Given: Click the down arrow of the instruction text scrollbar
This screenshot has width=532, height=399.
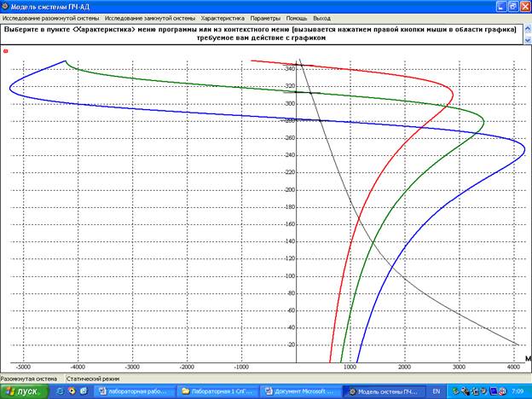Looking at the screenshot, I should pyautogui.click(x=528, y=40).
